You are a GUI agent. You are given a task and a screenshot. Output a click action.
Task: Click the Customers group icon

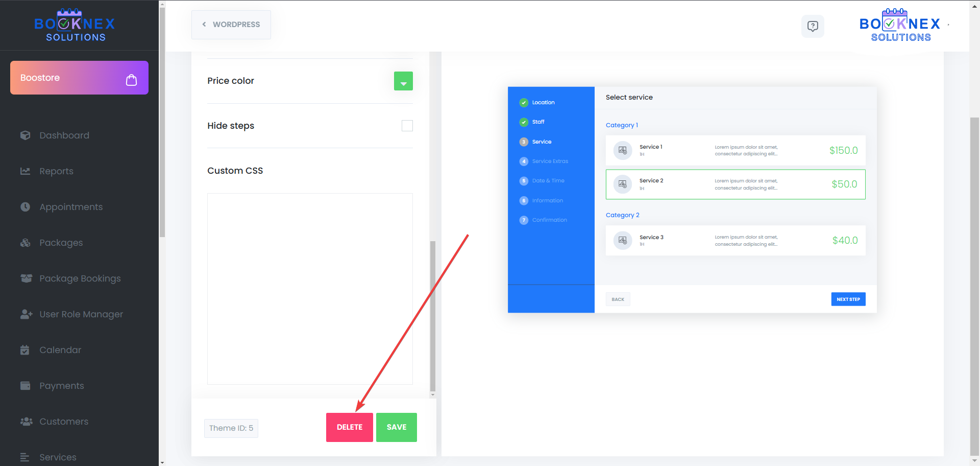(x=26, y=422)
